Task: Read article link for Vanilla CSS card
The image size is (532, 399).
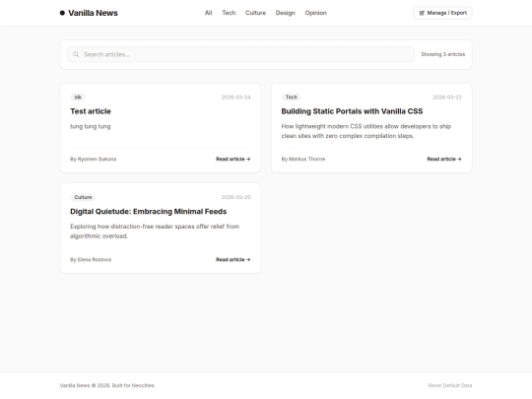Action: [444, 159]
